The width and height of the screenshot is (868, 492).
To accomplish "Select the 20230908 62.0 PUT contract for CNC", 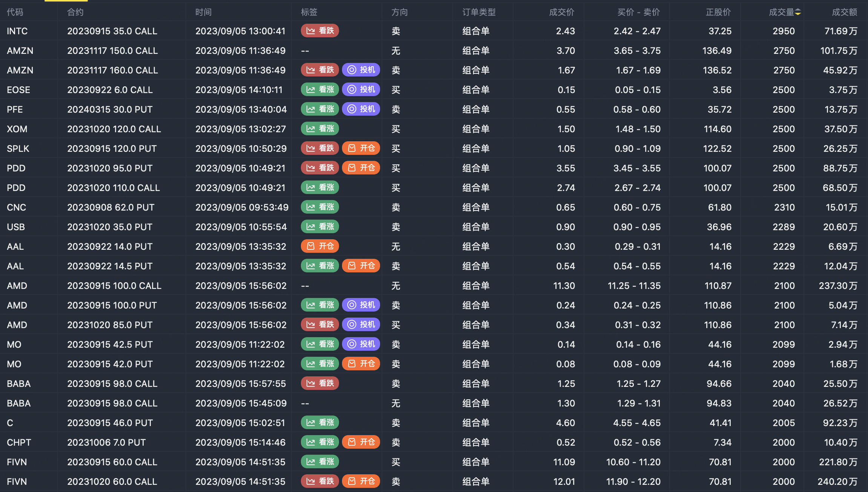I will (x=111, y=207).
